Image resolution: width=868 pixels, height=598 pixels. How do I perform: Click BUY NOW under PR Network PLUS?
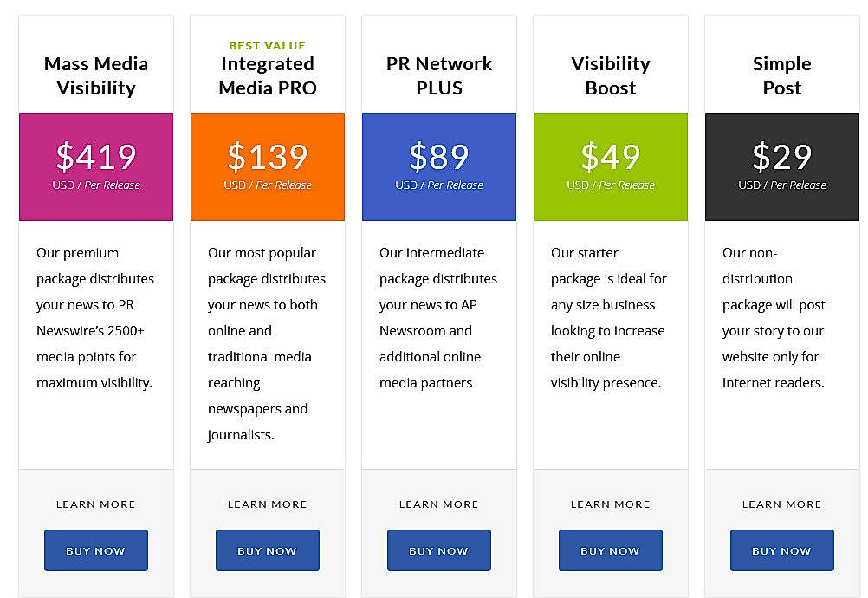[438, 549]
